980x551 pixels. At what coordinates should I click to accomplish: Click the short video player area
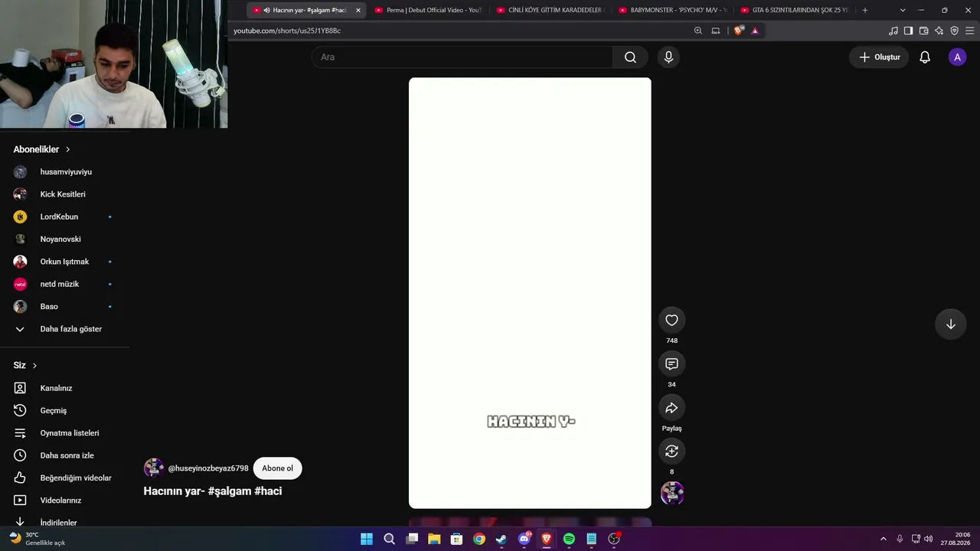point(530,293)
